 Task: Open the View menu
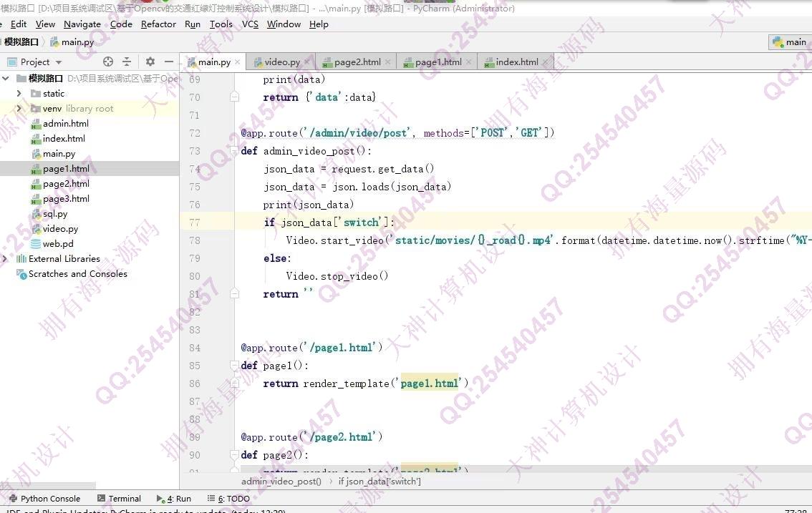tap(45, 24)
